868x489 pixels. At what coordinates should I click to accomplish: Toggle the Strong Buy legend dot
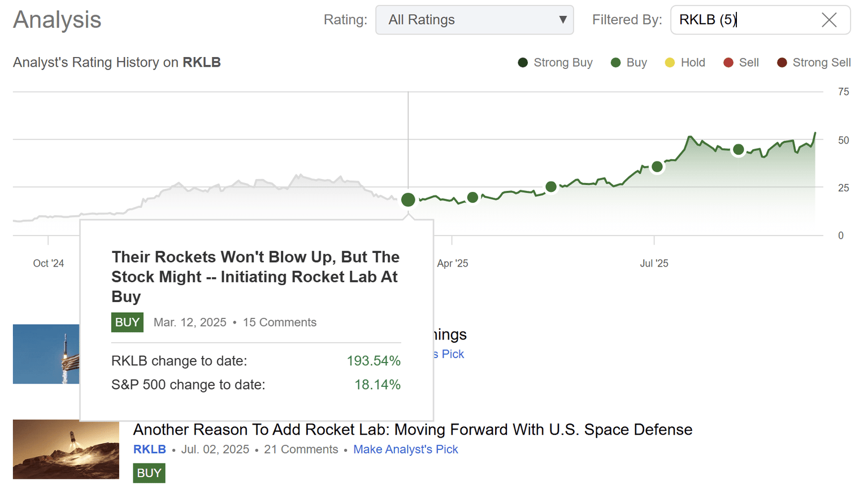point(523,63)
